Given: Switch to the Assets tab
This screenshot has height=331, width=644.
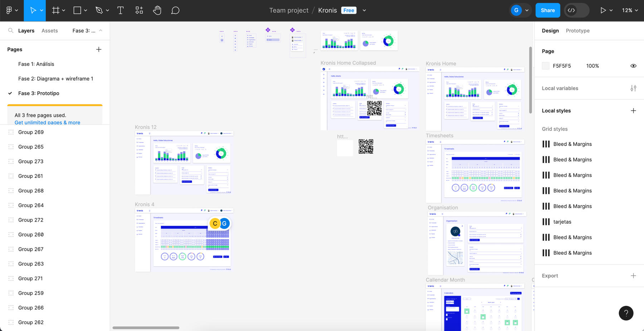Looking at the screenshot, I should pos(49,31).
